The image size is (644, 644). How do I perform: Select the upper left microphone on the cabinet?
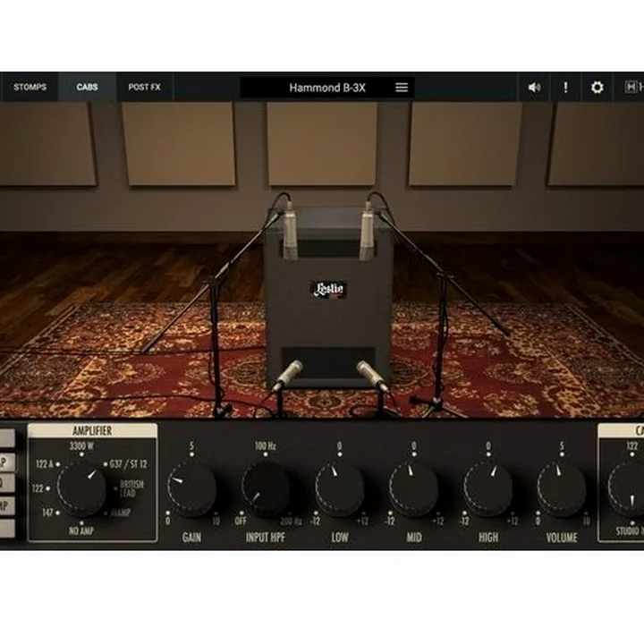[x=290, y=232]
